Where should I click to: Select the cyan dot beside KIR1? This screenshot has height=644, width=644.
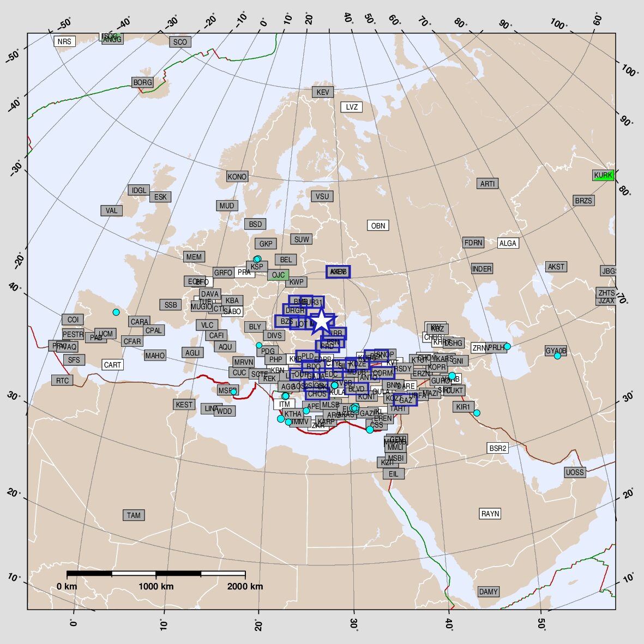477,413
